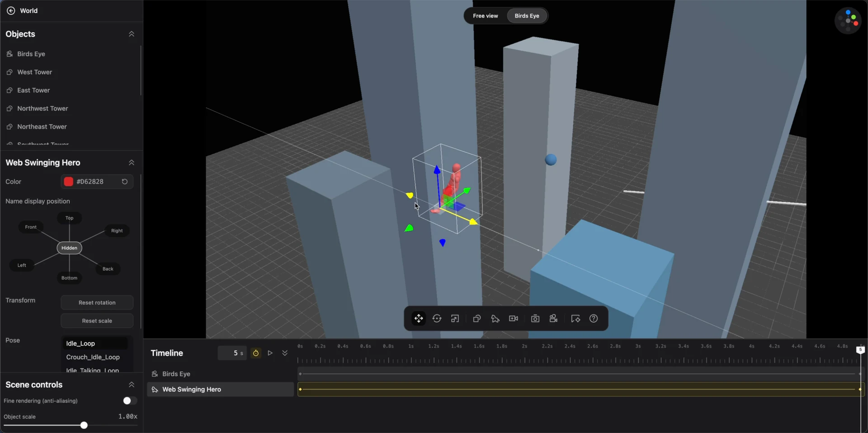The width and height of the screenshot is (868, 433).
Task: Switch to Birds Eye view tab
Action: pyautogui.click(x=527, y=16)
